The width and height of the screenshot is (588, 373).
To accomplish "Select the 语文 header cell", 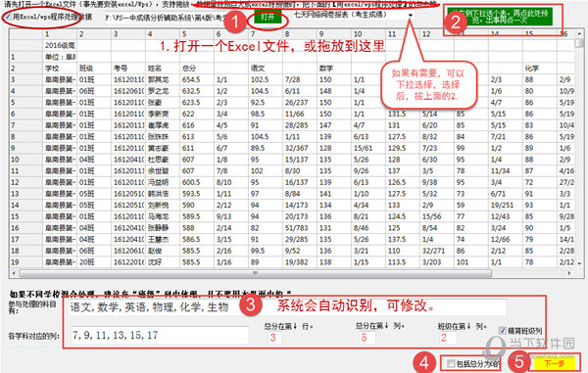I will [266, 69].
